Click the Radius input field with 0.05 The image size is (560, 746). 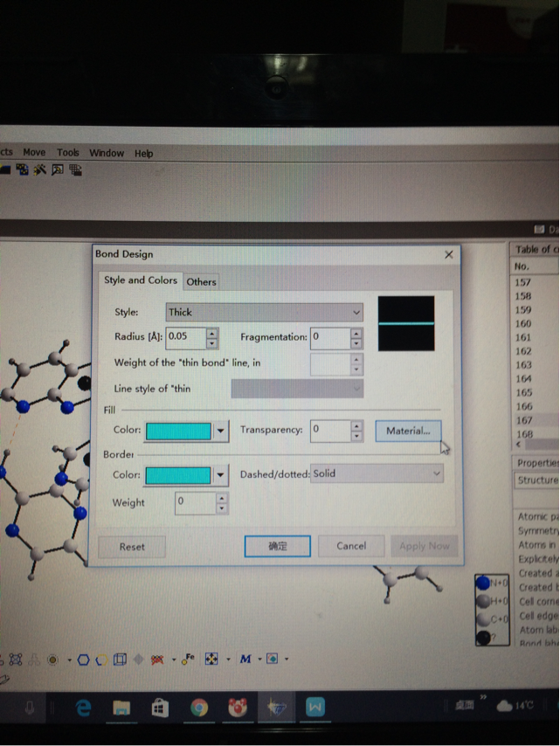[x=186, y=337]
